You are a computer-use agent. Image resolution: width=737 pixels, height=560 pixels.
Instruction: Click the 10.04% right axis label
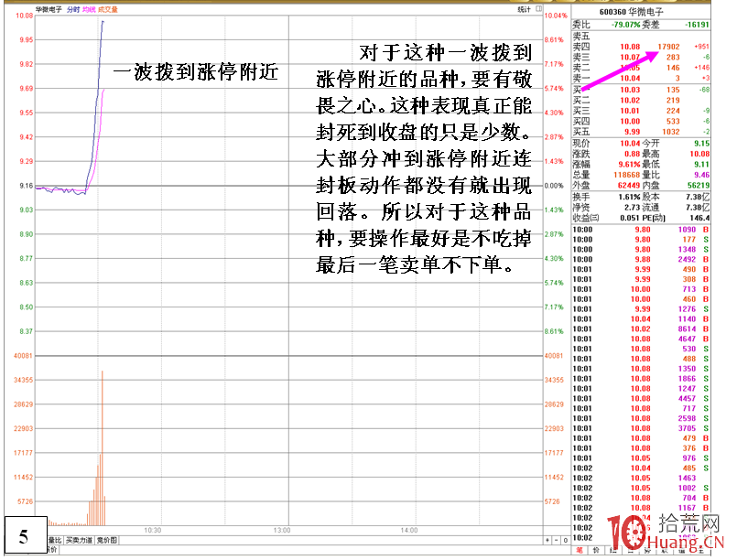(x=556, y=16)
